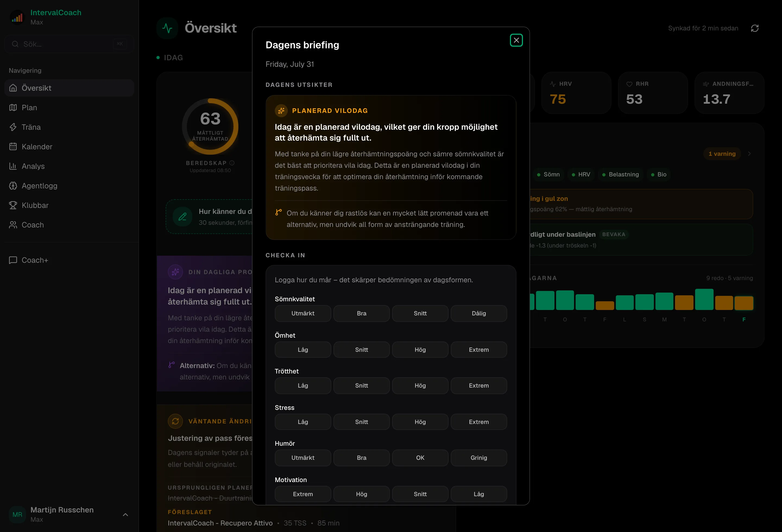
Task: Select Extrem for Ömhet
Action: click(479, 350)
